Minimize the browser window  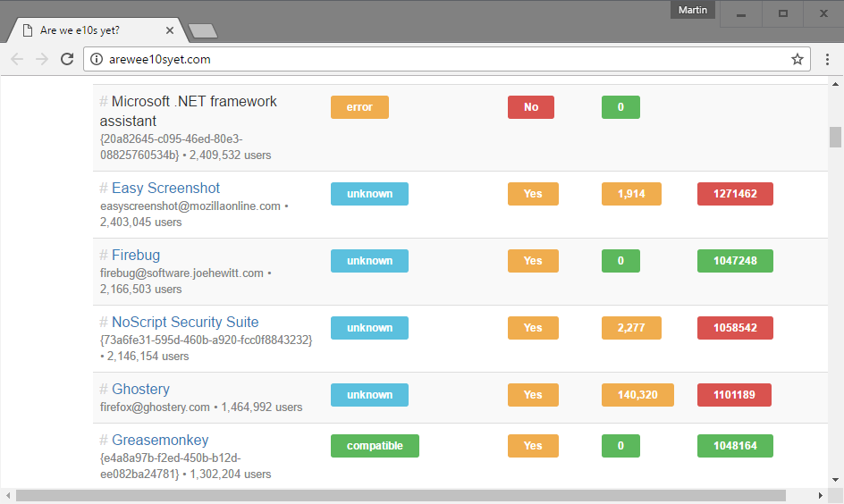pyautogui.click(x=741, y=14)
